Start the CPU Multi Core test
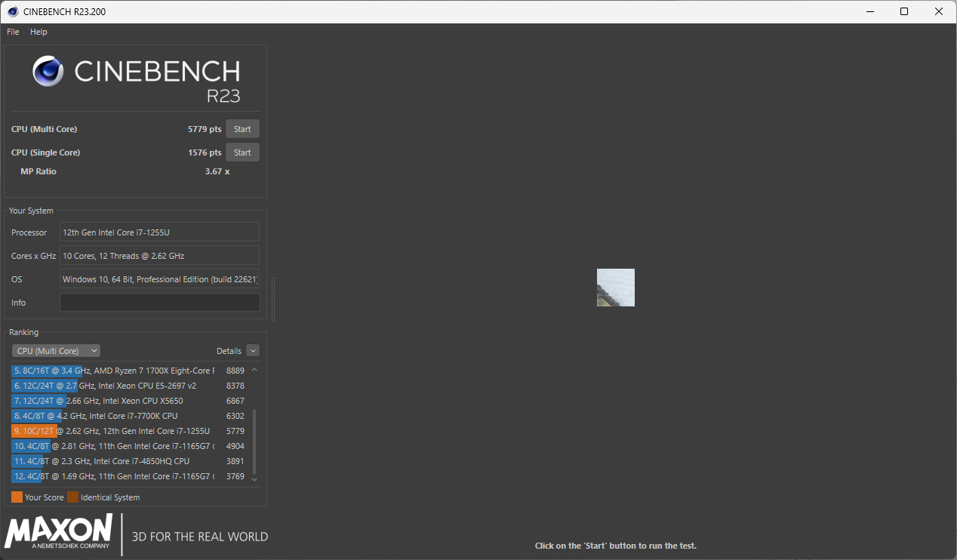This screenshot has width=957, height=560. point(242,129)
